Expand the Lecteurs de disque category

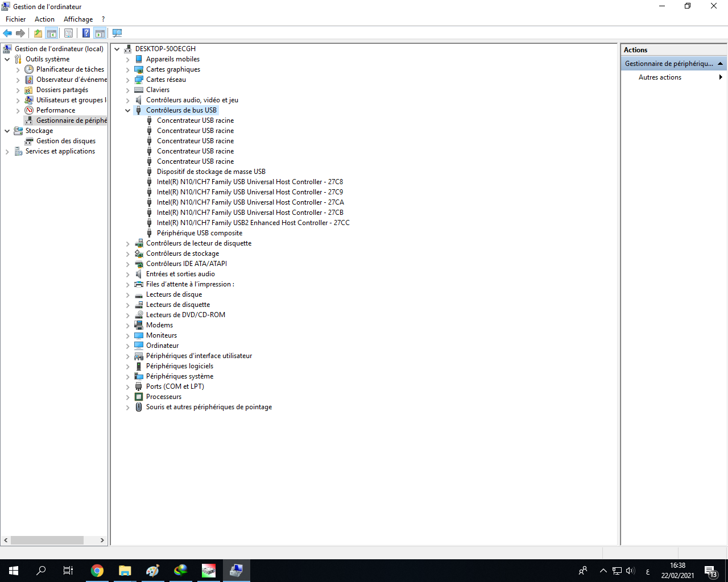[x=128, y=294]
